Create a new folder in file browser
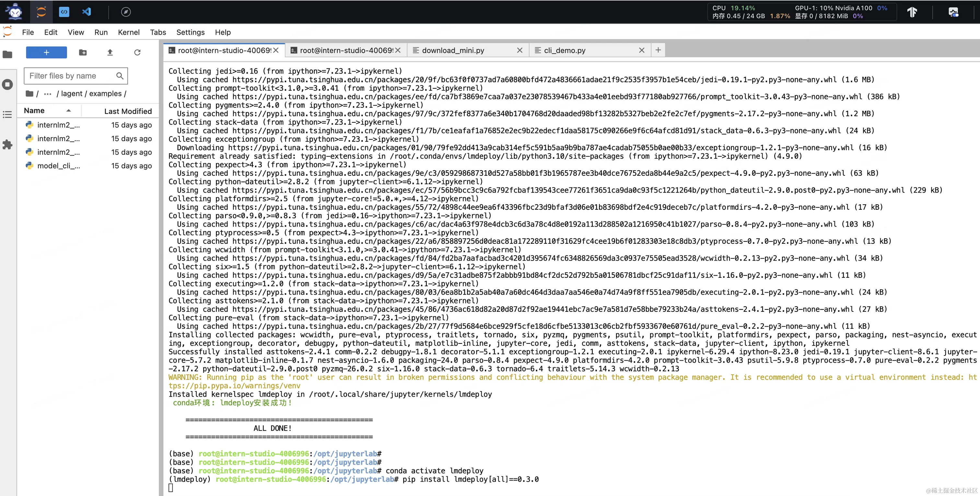The height and width of the screenshot is (496, 980). 83,52
